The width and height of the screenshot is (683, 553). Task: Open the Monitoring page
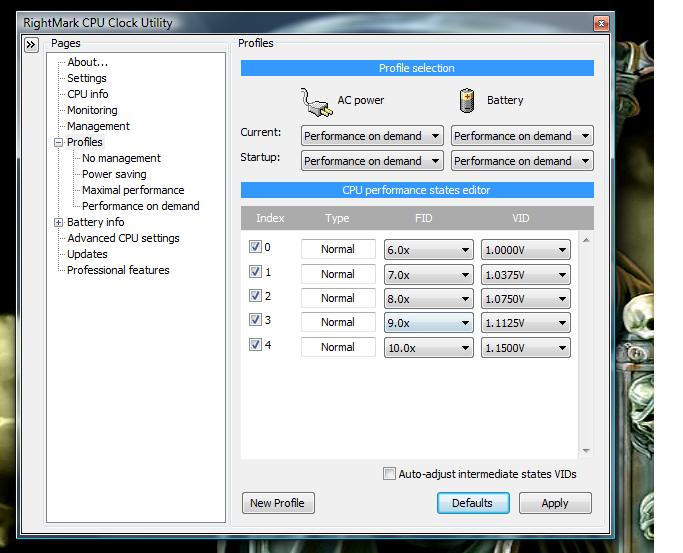coord(92,110)
